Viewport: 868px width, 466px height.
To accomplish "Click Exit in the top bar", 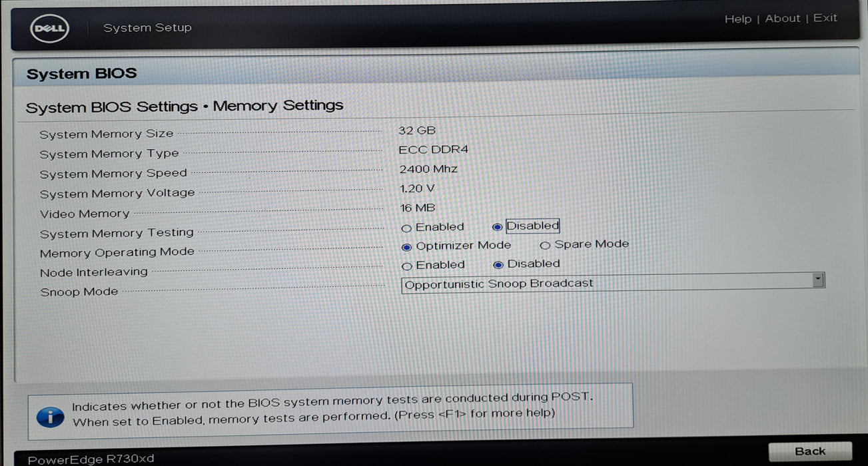I will pyautogui.click(x=825, y=18).
